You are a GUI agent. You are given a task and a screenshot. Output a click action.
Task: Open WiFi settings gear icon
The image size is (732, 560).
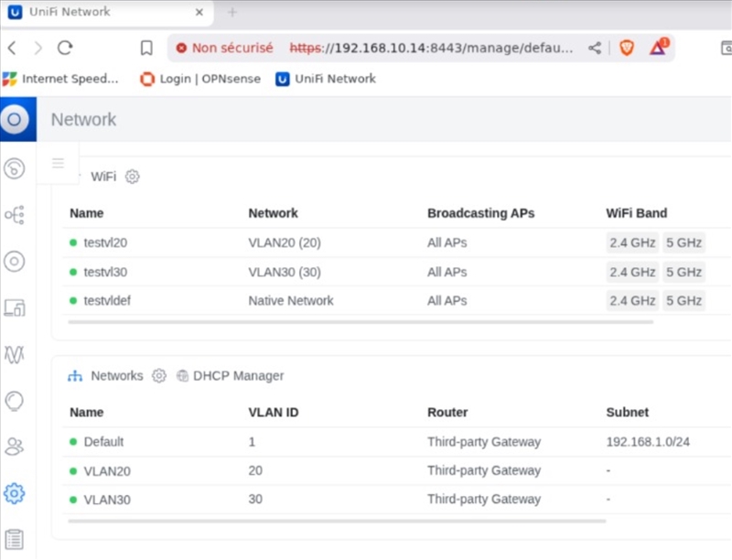[x=133, y=177]
